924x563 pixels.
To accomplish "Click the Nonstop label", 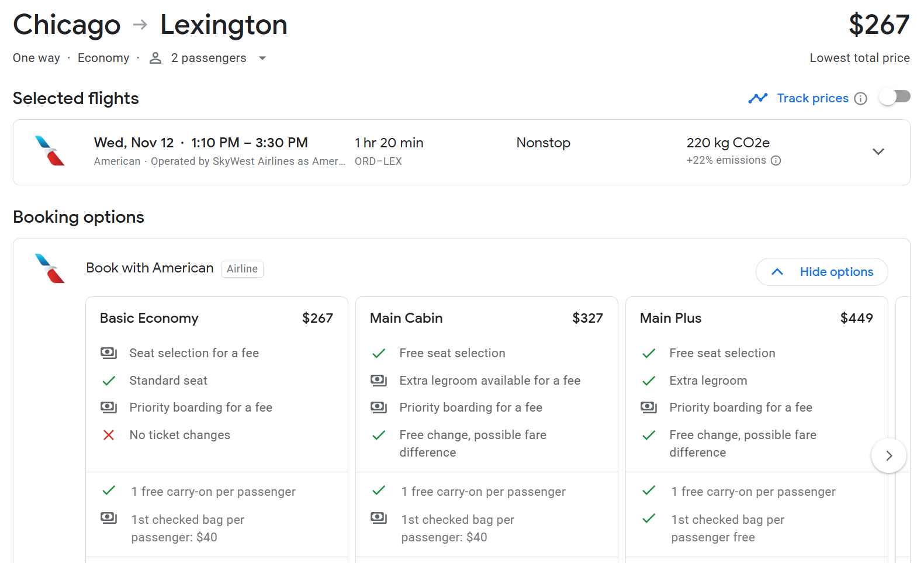I will (x=544, y=143).
